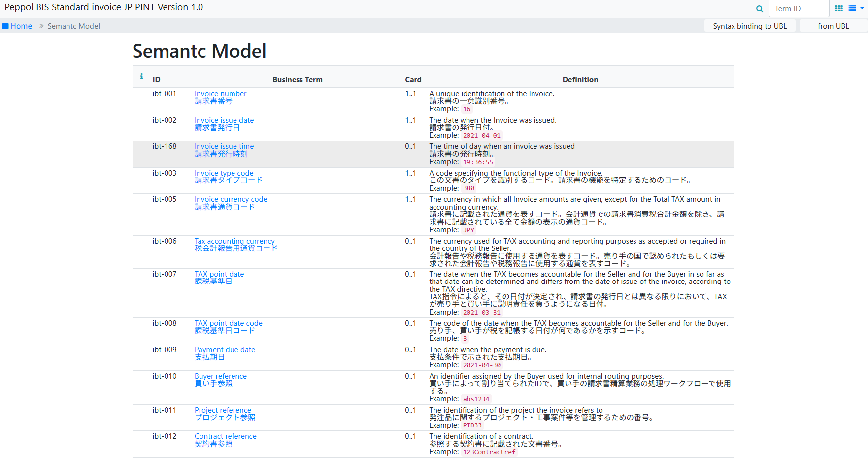This screenshot has width=868, height=459.
Task: Click the ID column header
Action: tap(156, 80)
